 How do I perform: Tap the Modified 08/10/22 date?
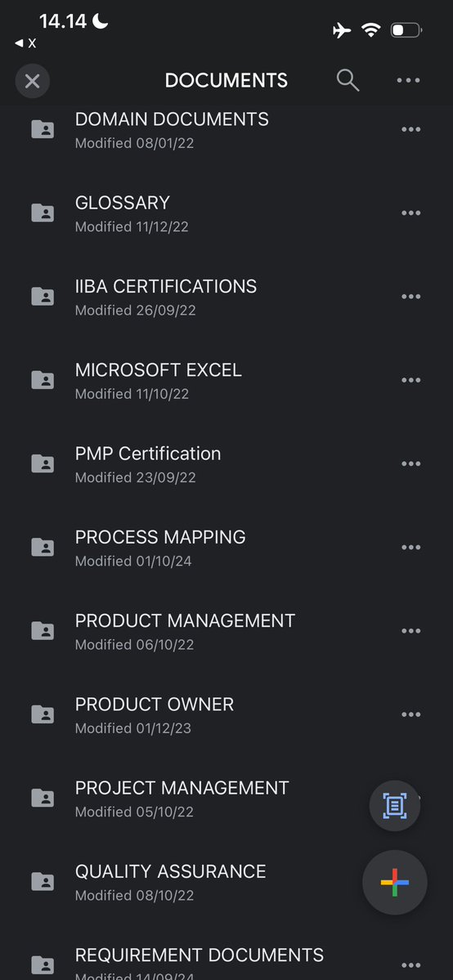135,896
